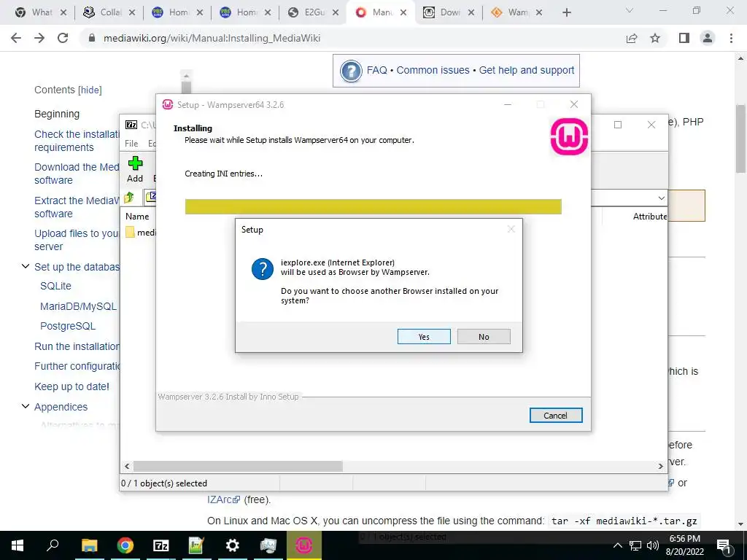Viewport: 747px width, 560px height.
Task: Click the 7-Zip horizontal scrollbar thumb
Action: [x=238, y=466]
